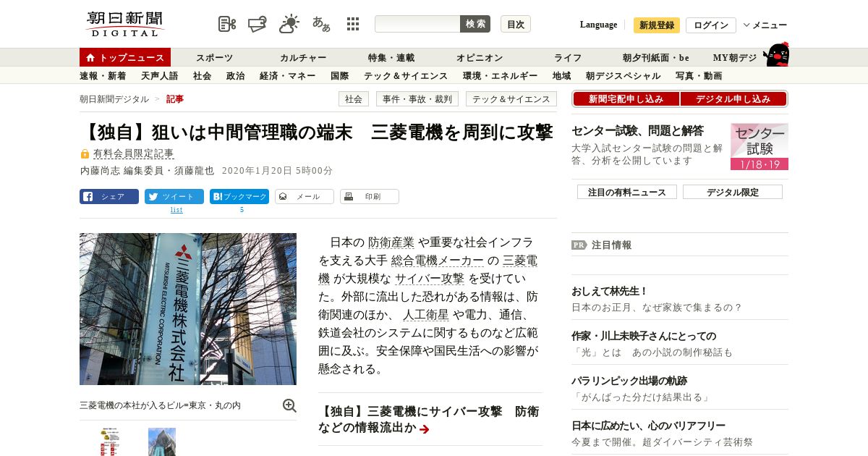Viewport: 868px width, 456px height.
Task: Open the scrap wallet icon in header
Action: (258, 24)
